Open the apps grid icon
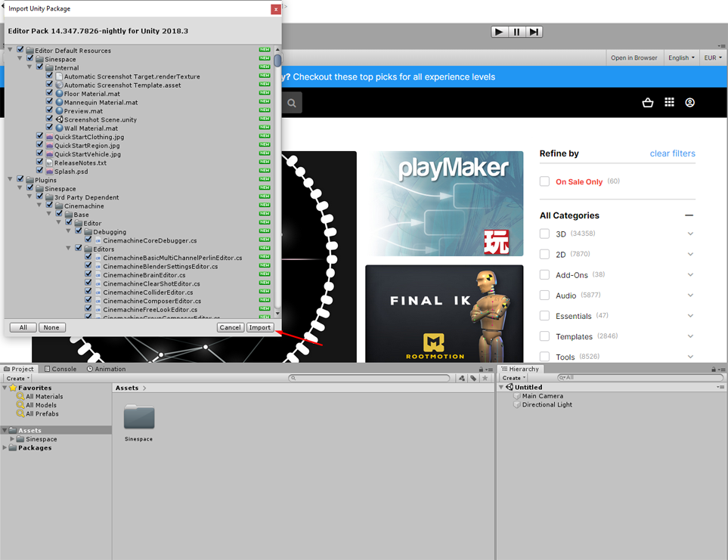This screenshot has height=560, width=728. coord(669,102)
